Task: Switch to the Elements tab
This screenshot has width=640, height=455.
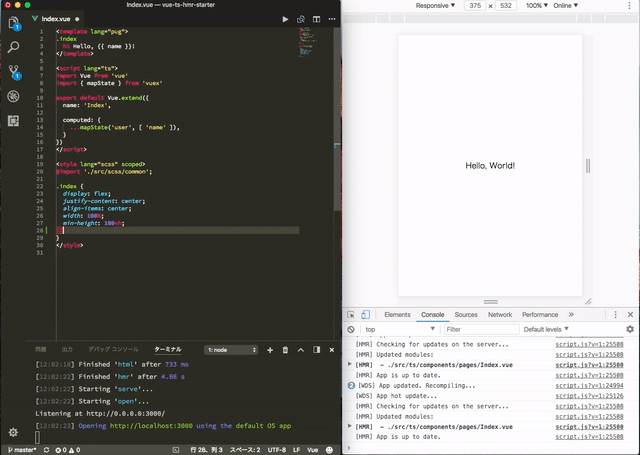Action: coord(397,315)
